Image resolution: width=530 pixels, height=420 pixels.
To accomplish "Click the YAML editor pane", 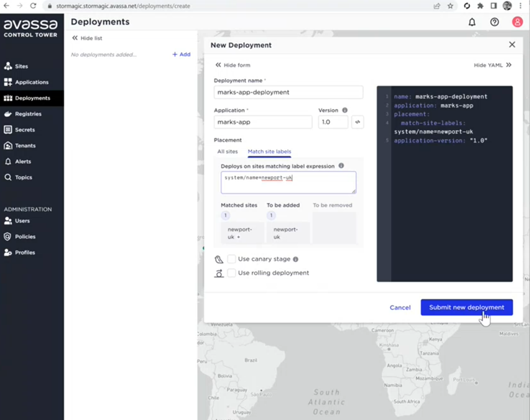I will [445, 184].
